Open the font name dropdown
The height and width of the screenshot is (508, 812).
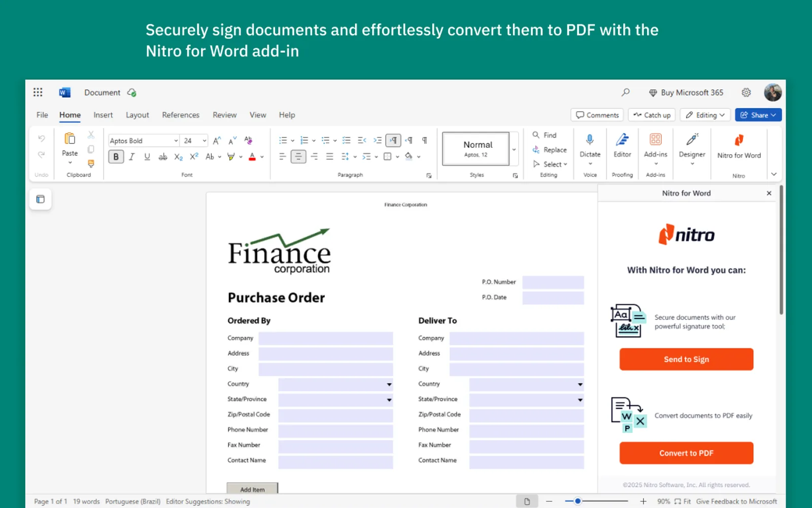tap(176, 141)
